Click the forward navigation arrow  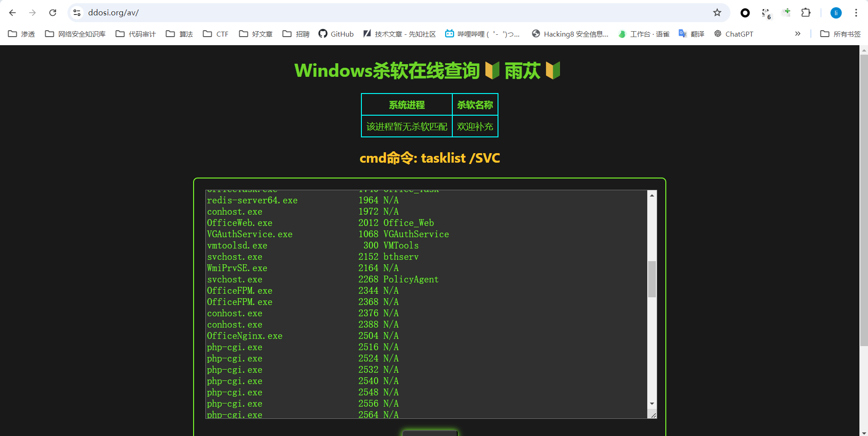tap(33, 13)
